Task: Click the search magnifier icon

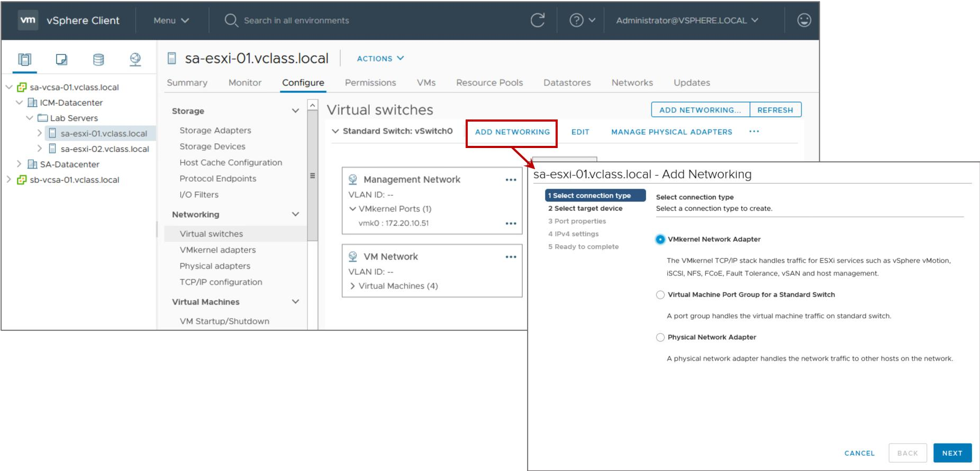Action: pos(231,20)
